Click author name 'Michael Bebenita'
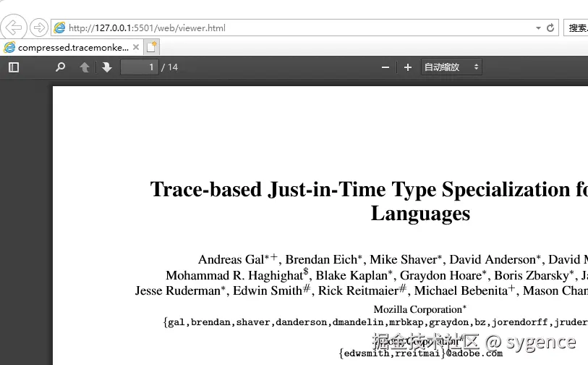This screenshot has height=365, width=588. [461, 290]
